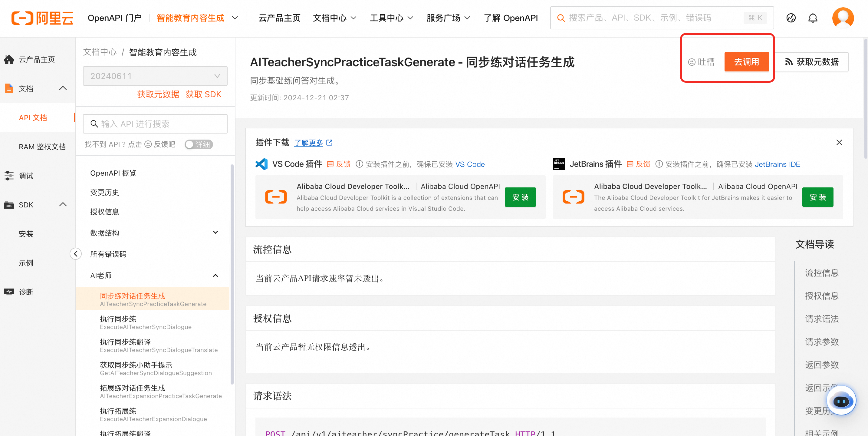
Task: Click the orange 去调用 button
Action: click(x=746, y=62)
